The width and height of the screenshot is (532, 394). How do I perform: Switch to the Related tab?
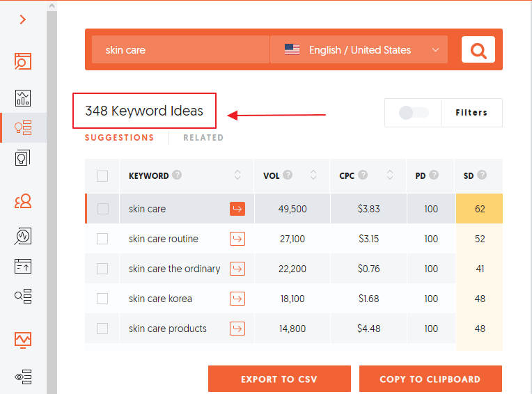coord(203,138)
